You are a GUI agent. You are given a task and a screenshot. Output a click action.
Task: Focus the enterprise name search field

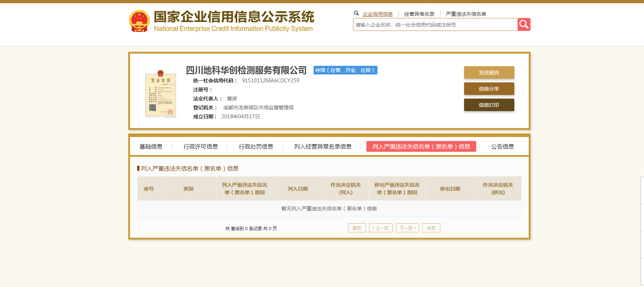click(435, 24)
